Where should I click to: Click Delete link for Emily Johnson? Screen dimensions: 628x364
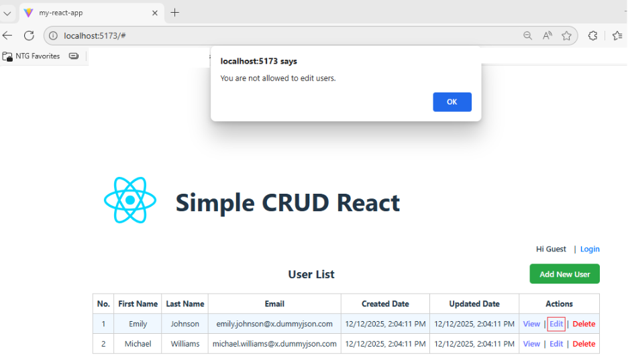[584, 324]
